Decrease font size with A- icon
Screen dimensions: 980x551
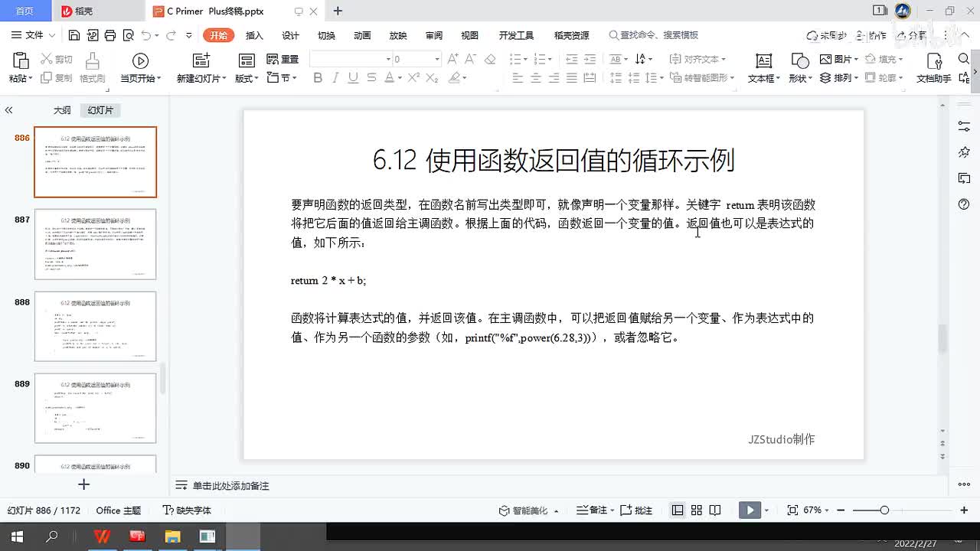click(472, 59)
